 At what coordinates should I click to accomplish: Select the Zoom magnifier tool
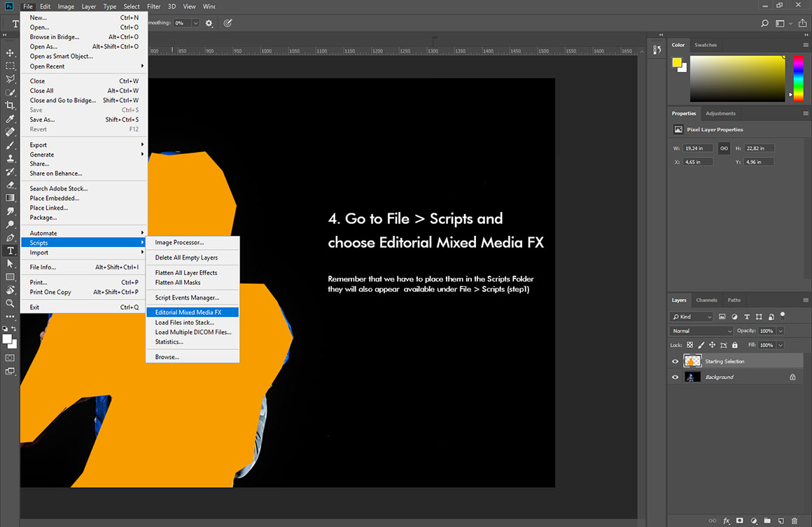pos(10,303)
